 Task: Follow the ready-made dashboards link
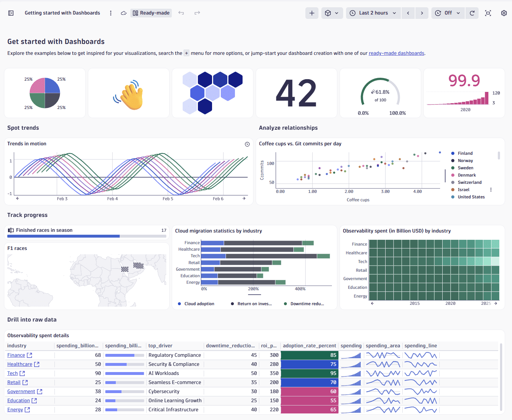397,53
